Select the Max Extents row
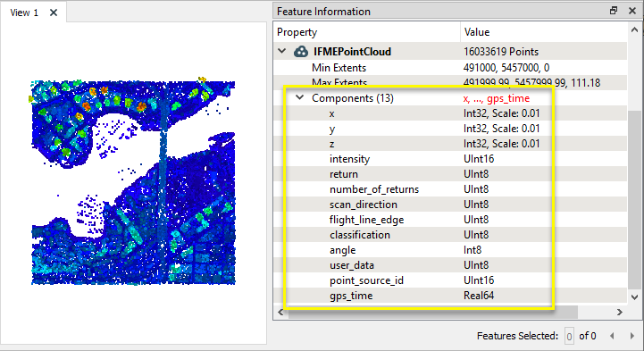Viewport: 644px width, 351px height. 450,82
